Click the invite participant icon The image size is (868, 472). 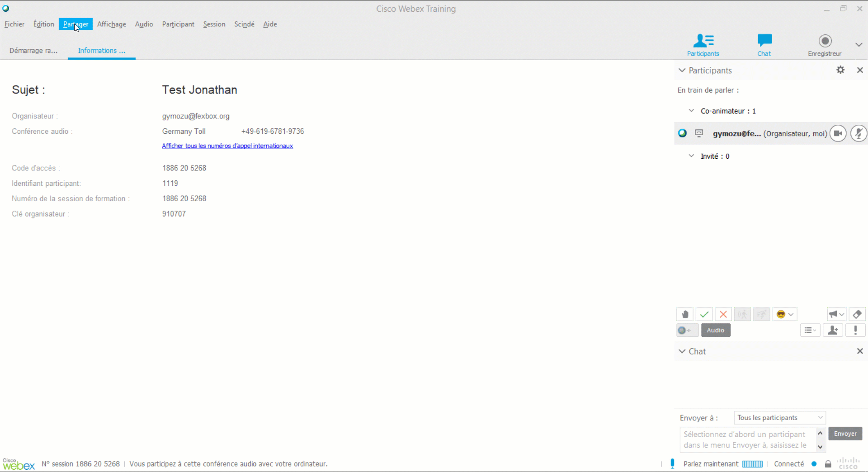(833, 330)
